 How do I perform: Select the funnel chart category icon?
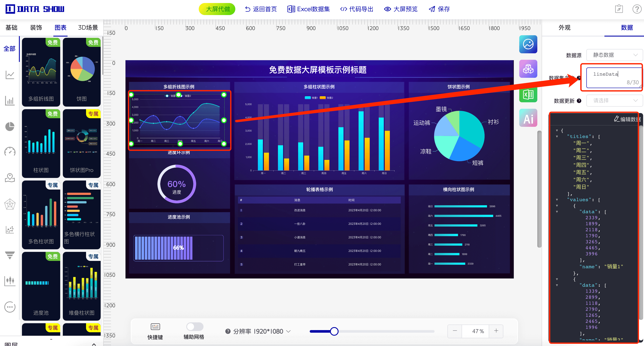tap(10, 255)
